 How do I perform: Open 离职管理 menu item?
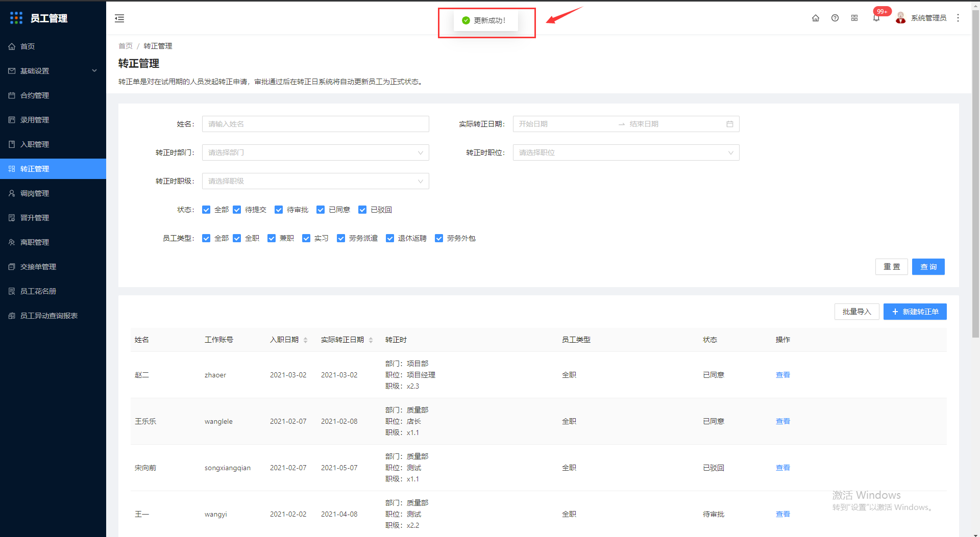(53, 242)
